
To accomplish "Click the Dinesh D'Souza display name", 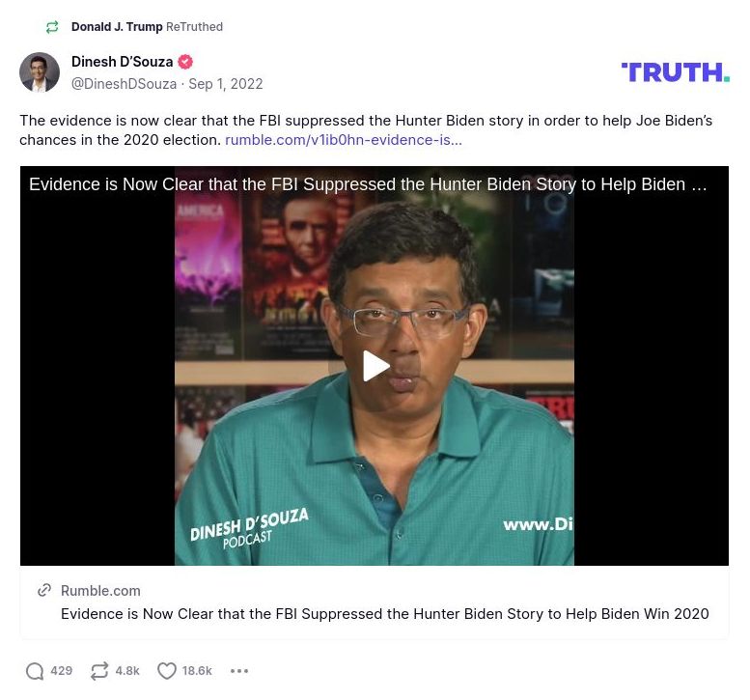I will pos(122,62).
